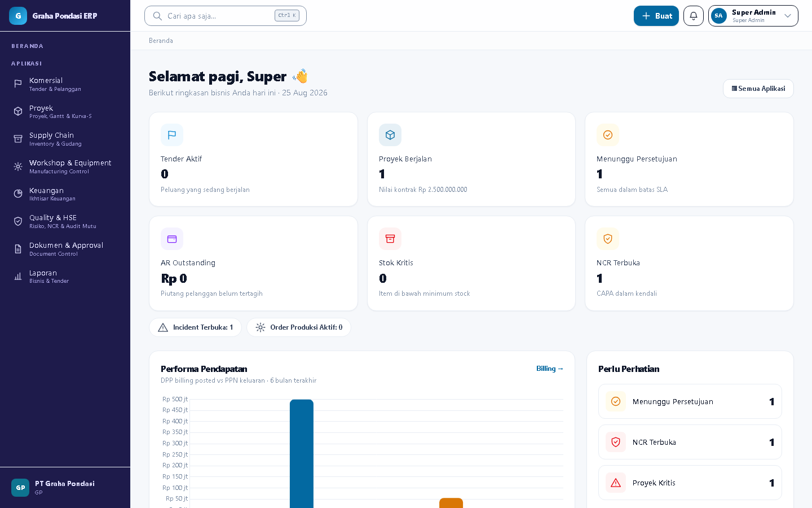
Task: Open Quality & HSE menu item
Action: (65, 221)
